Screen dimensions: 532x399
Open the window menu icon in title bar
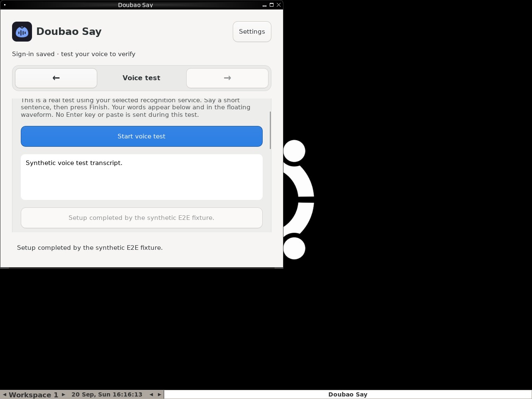click(x=5, y=5)
